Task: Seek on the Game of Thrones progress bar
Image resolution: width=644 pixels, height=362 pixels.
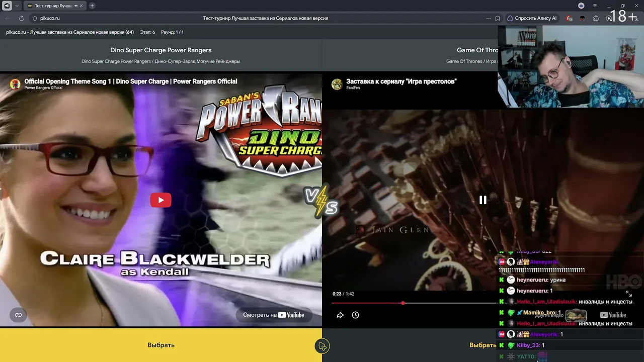Action: [414, 303]
